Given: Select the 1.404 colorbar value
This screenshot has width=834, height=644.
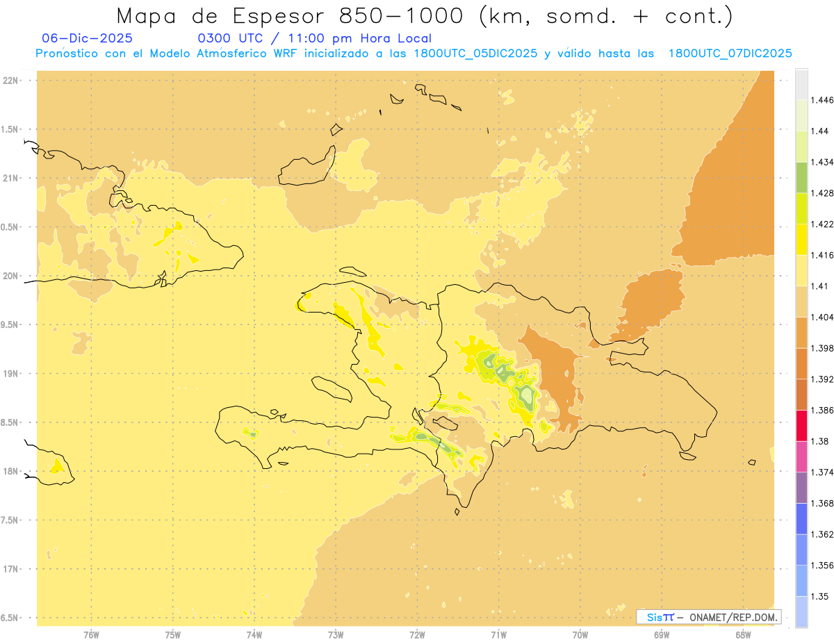Looking at the screenshot, I should (823, 317).
